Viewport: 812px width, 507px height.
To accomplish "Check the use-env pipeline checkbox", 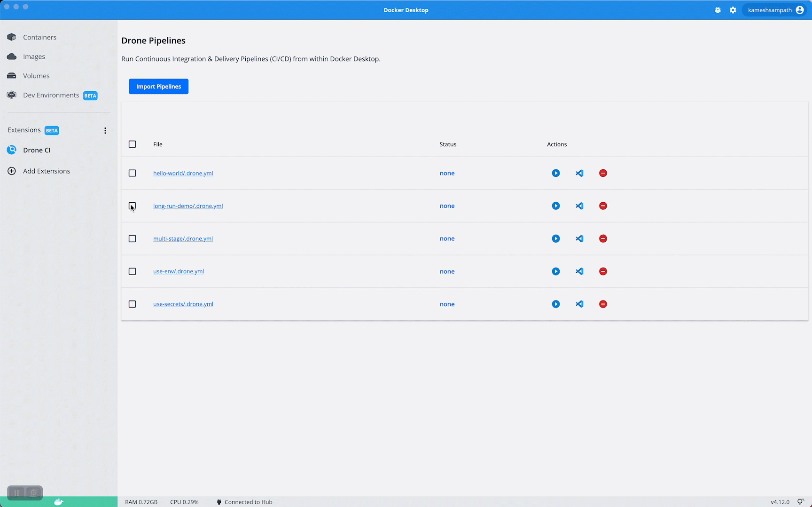I will [x=133, y=271].
